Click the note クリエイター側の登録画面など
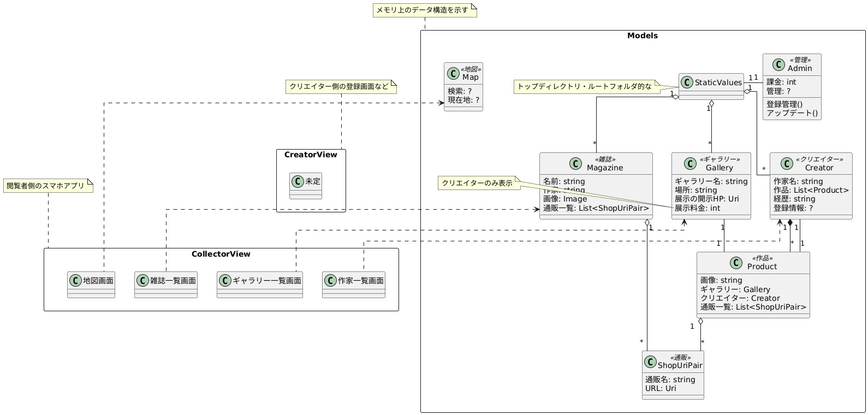 [341, 86]
